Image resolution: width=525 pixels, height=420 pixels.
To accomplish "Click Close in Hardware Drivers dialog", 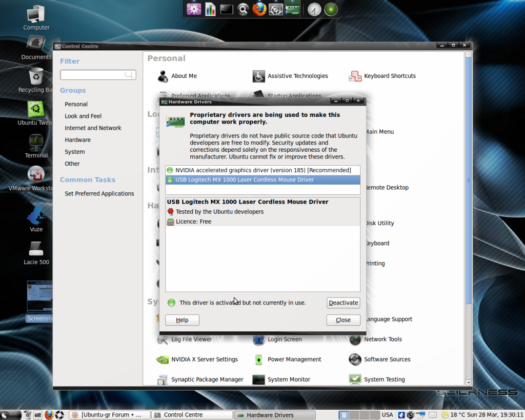I will [343, 320].
